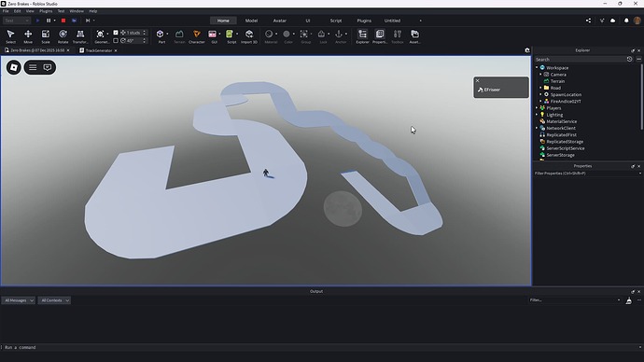644x362 pixels.
Task: Open Part type dropdown arrow
Action: coord(167,35)
